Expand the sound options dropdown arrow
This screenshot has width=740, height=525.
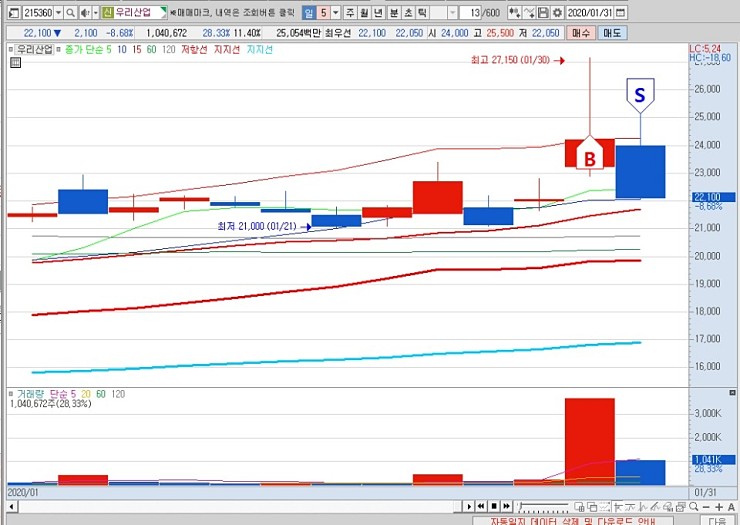coord(94,13)
